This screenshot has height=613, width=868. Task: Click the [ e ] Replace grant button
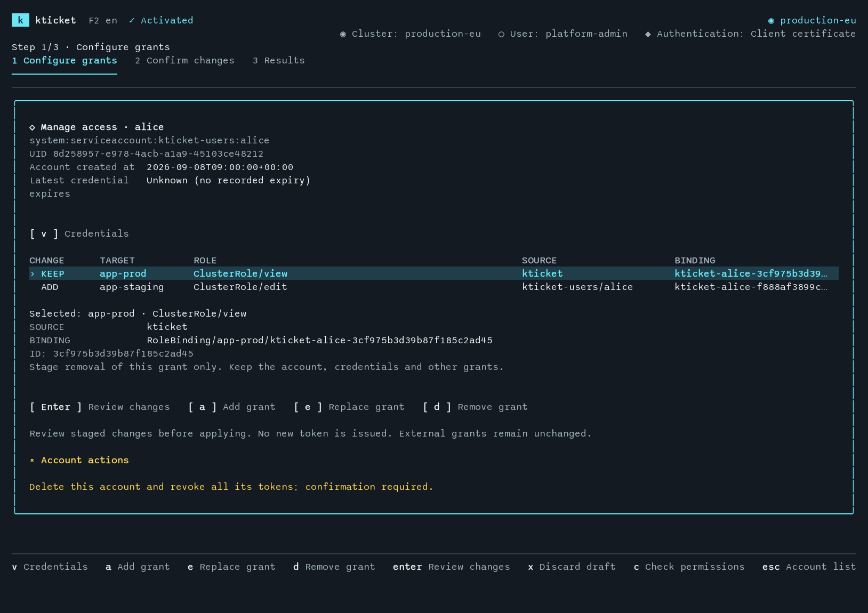[x=349, y=407]
